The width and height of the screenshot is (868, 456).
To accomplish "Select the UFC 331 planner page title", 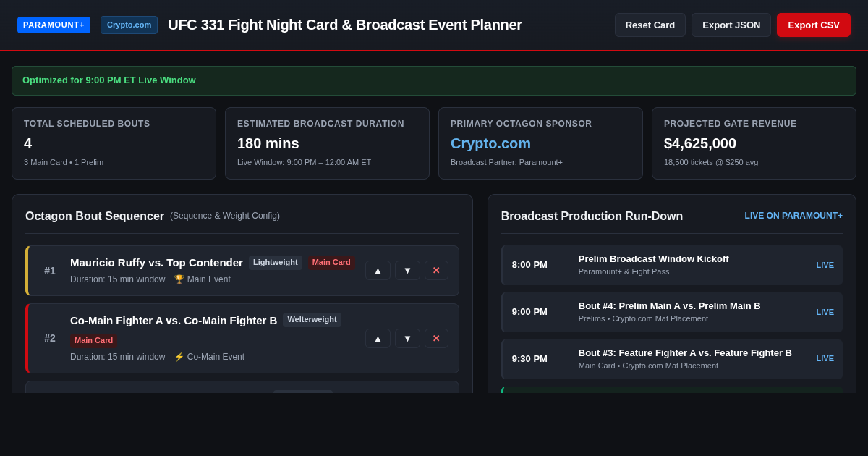I will pyautogui.click(x=345, y=25).
